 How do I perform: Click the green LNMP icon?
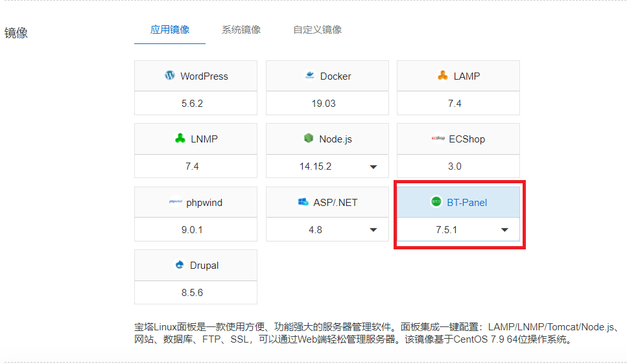(180, 138)
